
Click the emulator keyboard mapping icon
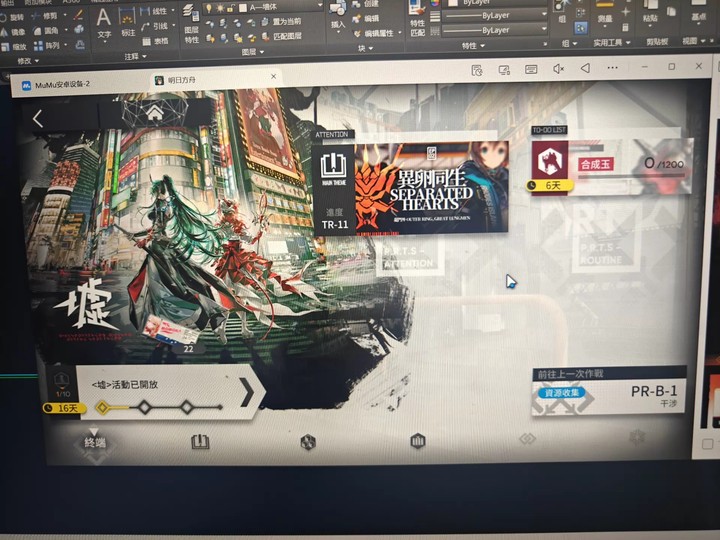pos(530,68)
